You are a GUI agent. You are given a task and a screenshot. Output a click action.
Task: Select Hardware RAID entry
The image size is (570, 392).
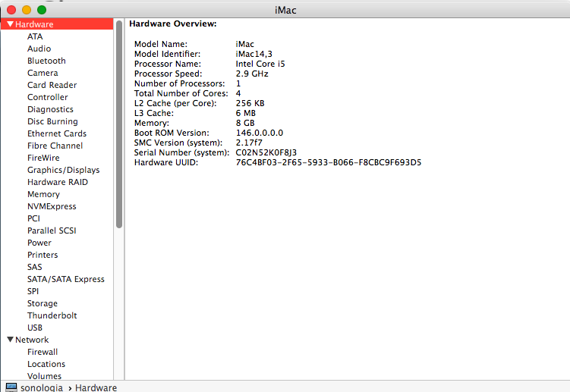[58, 182]
